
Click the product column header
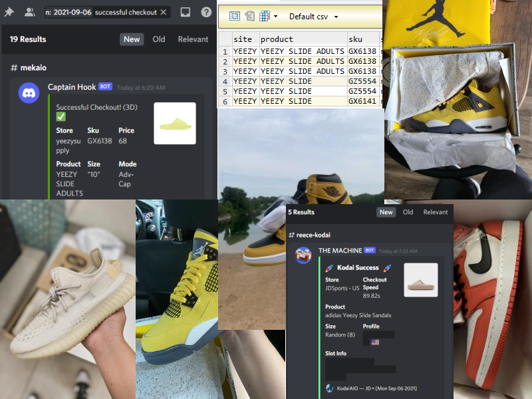tap(303, 39)
